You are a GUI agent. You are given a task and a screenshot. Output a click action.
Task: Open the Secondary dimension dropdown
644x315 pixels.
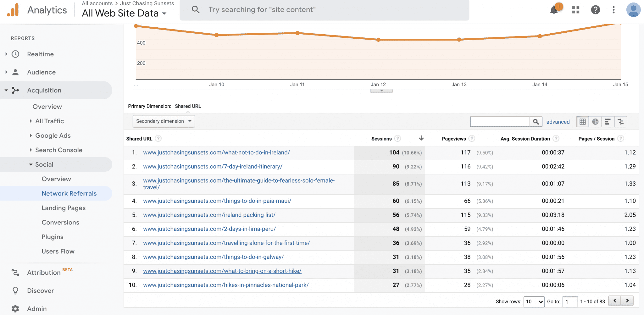point(163,121)
